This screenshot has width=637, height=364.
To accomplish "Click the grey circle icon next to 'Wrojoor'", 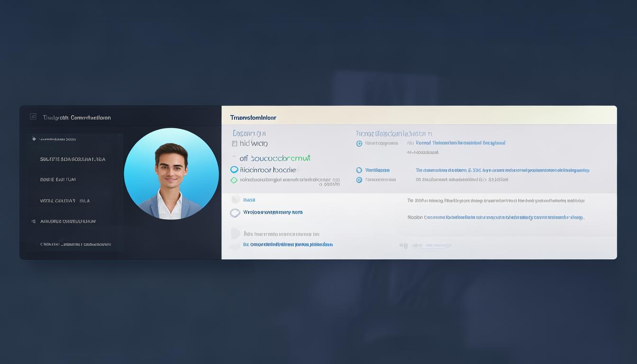I will [235, 213].
